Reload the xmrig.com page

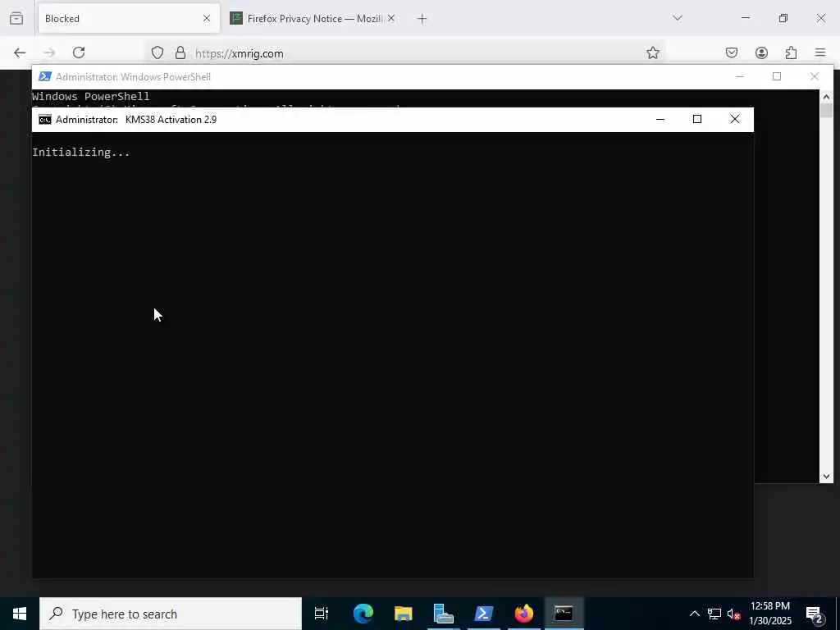(79, 52)
